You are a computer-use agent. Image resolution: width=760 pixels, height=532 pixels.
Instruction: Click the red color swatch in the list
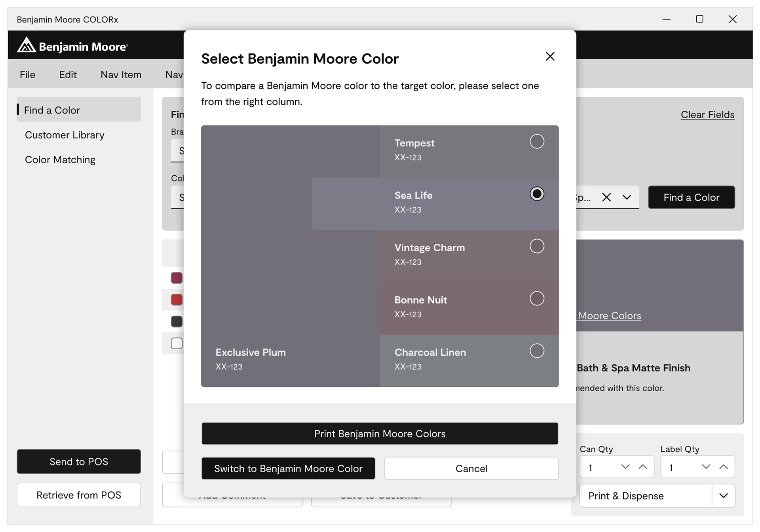[177, 300]
